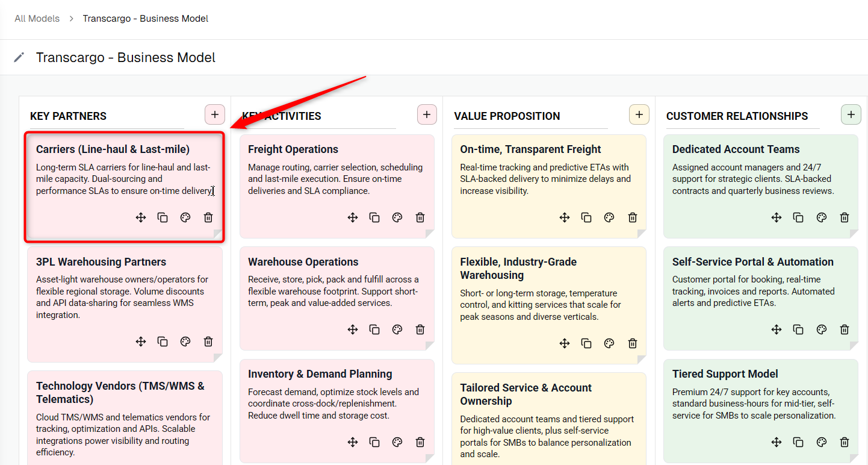
Task: Delete the Inventory & Demand Planning card
Action: pos(420,442)
